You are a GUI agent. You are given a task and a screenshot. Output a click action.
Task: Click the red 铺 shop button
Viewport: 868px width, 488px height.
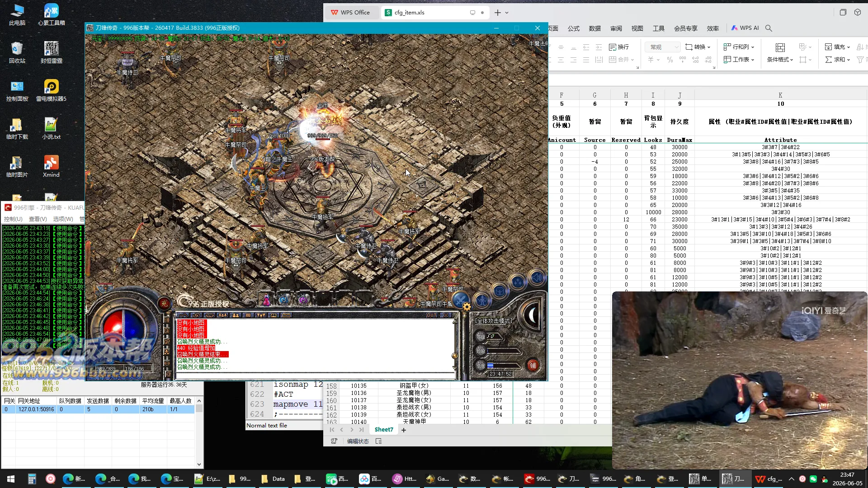pyautogui.click(x=533, y=365)
